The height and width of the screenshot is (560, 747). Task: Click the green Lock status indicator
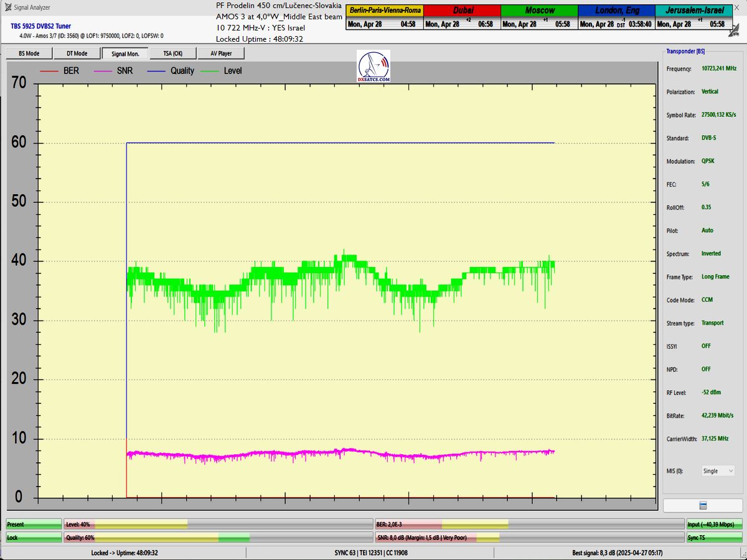point(34,537)
